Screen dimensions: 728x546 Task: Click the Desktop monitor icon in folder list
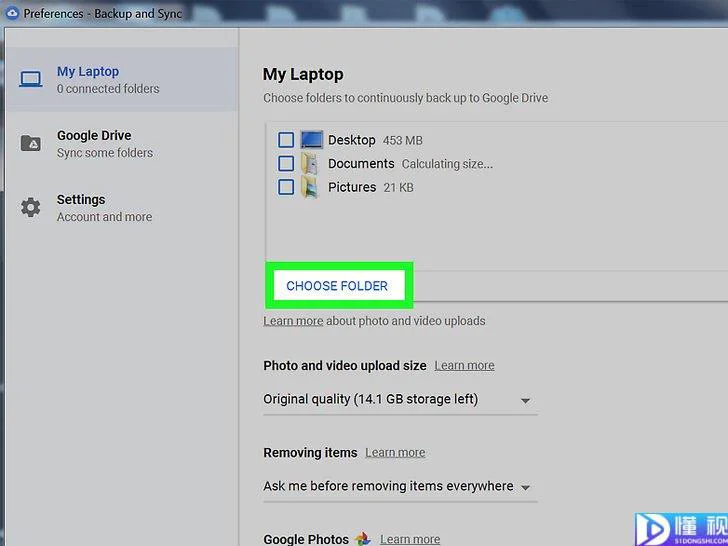tap(311, 139)
